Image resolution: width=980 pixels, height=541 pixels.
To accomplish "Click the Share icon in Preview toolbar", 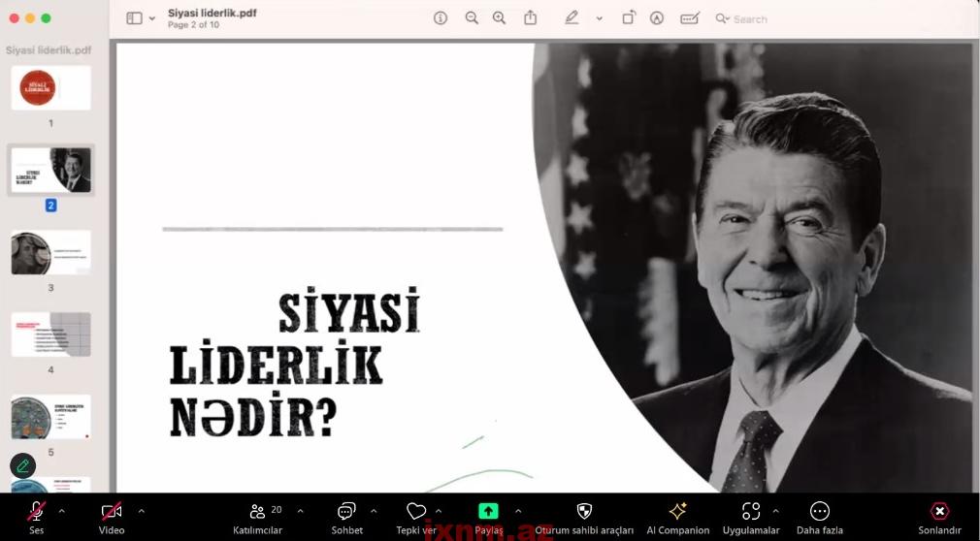I will 531,18.
